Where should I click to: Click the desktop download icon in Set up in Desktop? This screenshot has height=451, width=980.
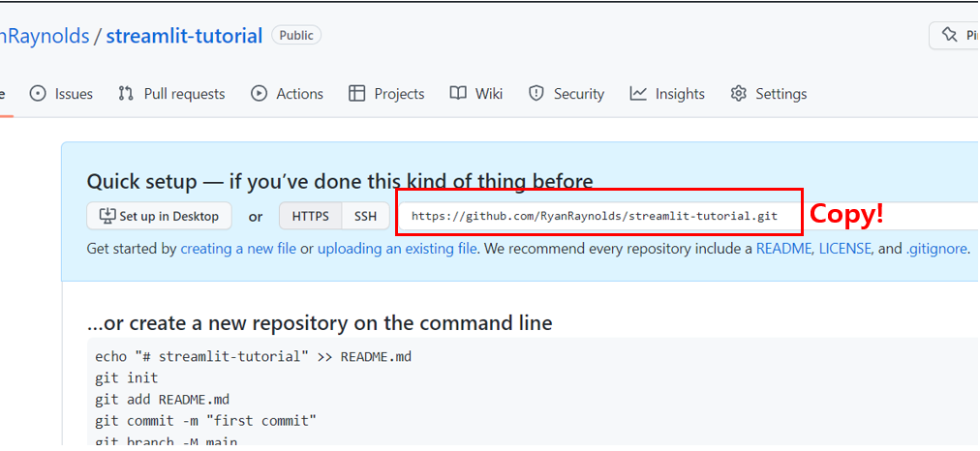coord(107,216)
